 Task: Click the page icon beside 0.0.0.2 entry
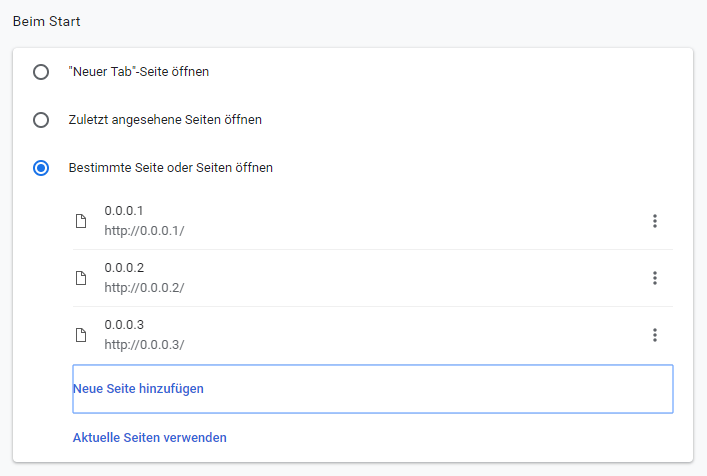pyautogui.click(x=81, y=278)
